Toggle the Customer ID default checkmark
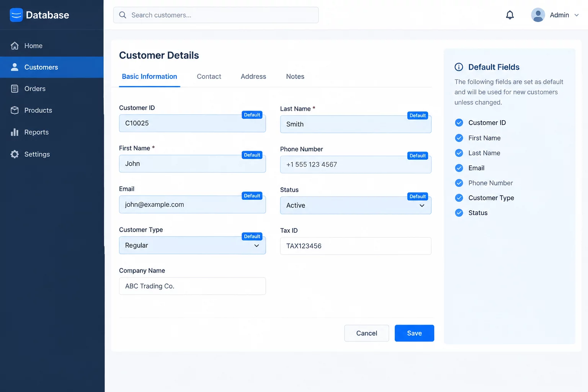Image resolution: width=588 pixels, height=392 pixels. point(459,122)
